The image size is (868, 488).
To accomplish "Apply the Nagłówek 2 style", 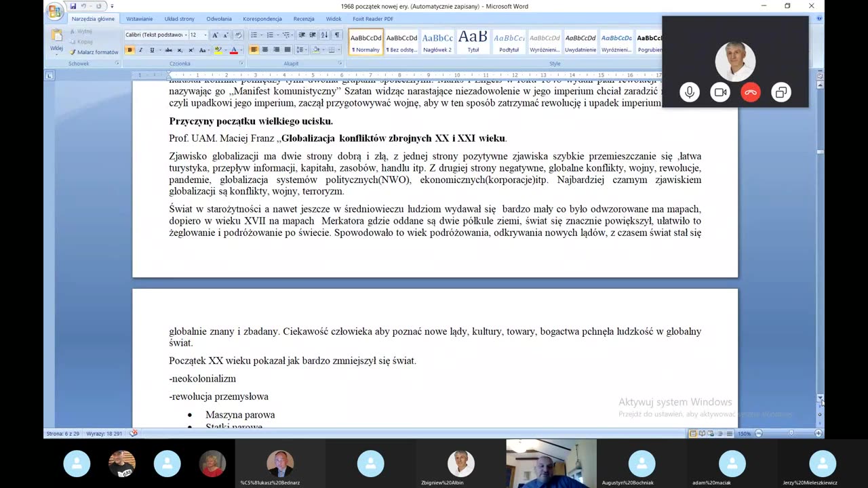I will click(x=437, y=42).
